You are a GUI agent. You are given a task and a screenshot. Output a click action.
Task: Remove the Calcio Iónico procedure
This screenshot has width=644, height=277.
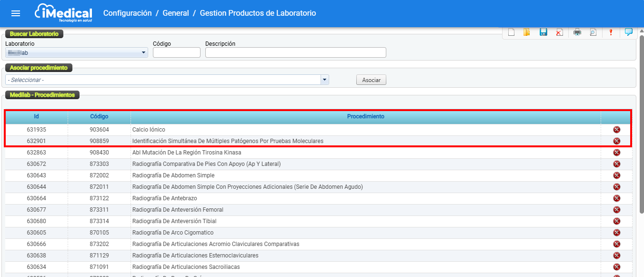pyautogui.click(x=616, y=130)
